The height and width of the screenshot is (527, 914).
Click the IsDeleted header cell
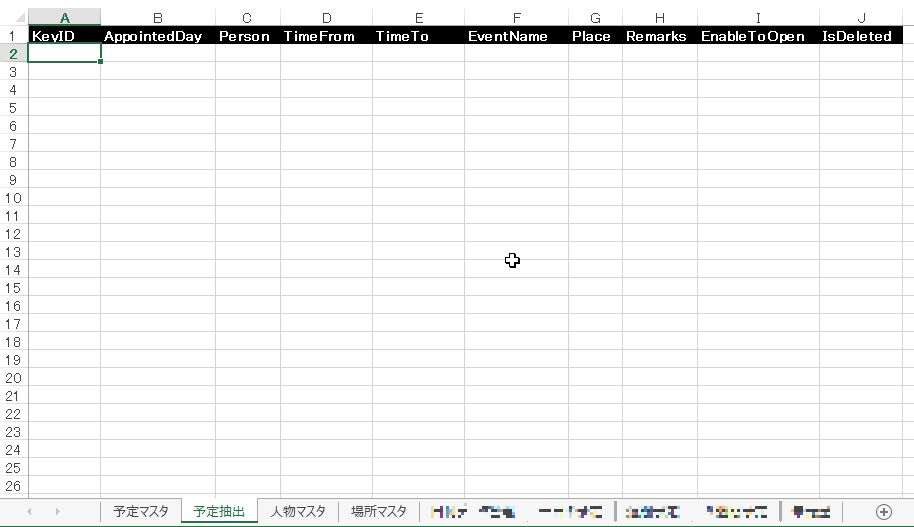coord(861,36)
